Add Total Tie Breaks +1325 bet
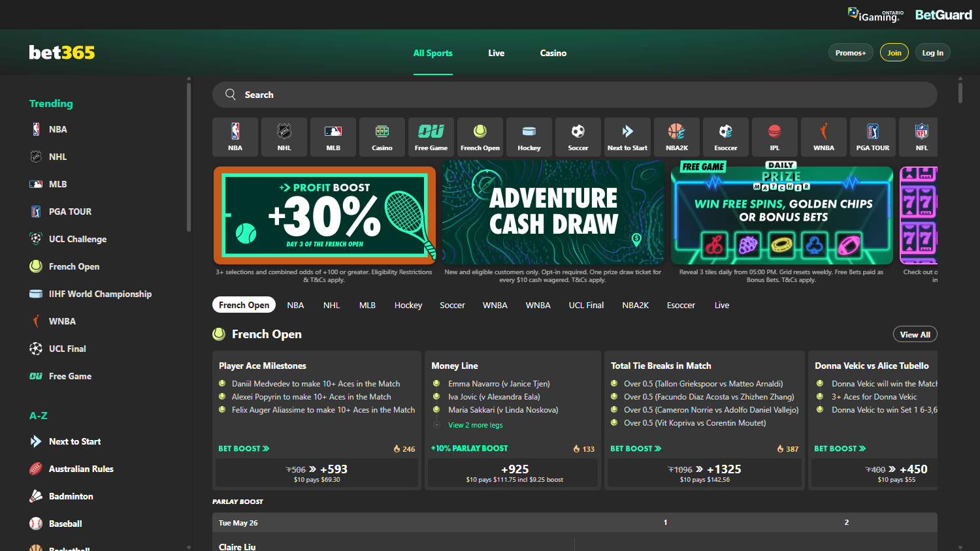 point(704,473)
